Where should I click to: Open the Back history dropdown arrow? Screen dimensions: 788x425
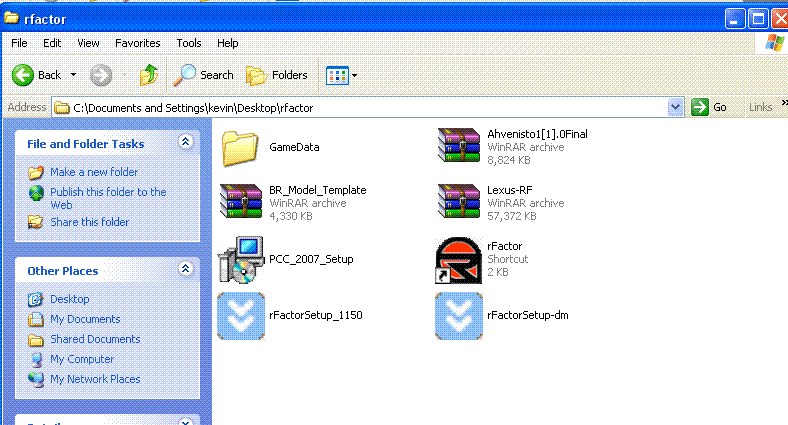[73, 75]
